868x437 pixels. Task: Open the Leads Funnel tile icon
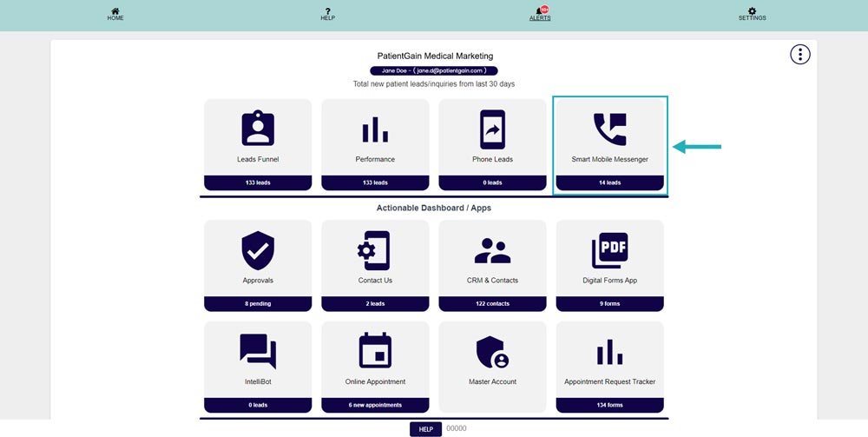click(258, 129)
